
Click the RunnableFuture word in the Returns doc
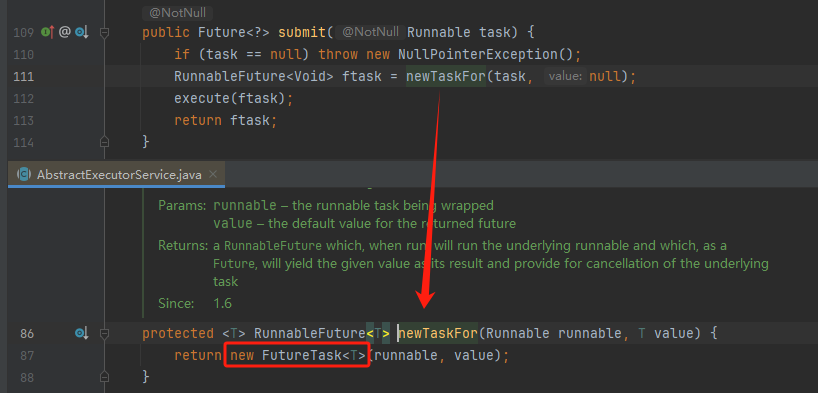pyautogui.click(x=273, y=245)
